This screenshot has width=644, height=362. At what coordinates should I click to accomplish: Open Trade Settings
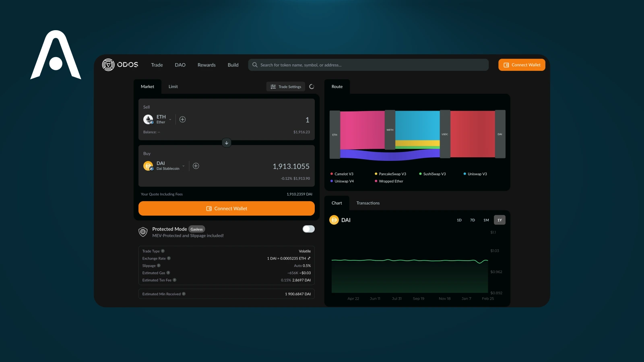[x=286, y=86]
